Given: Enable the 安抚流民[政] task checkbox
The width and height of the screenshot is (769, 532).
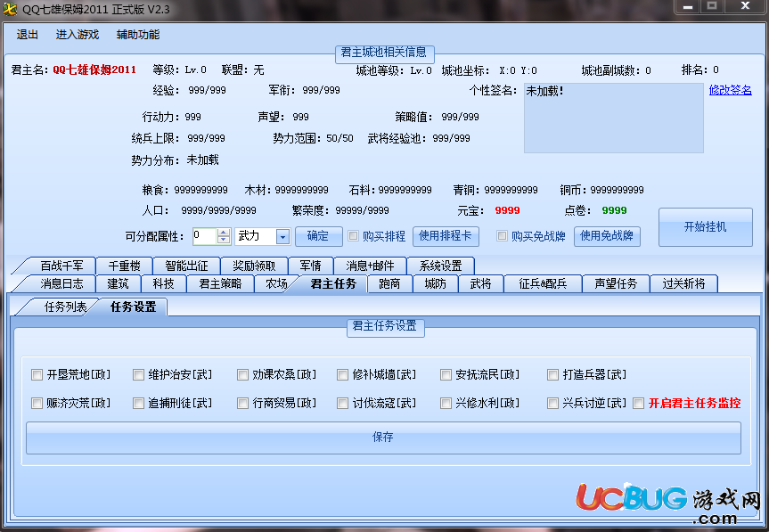Looking at the screenshot, I should (446, 374).
